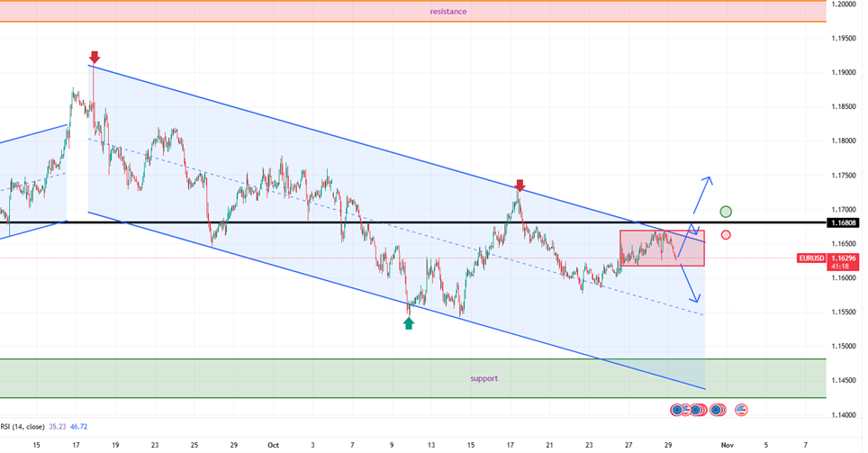Select the green circle marker
868x453 pixels.
(x=726, y=212)
